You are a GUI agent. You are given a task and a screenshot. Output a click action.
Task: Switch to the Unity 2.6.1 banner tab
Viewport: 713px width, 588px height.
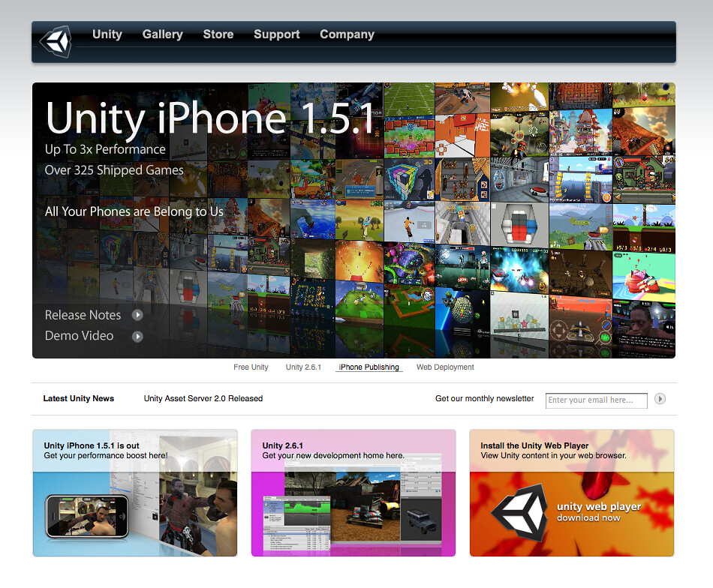[303, 367]
